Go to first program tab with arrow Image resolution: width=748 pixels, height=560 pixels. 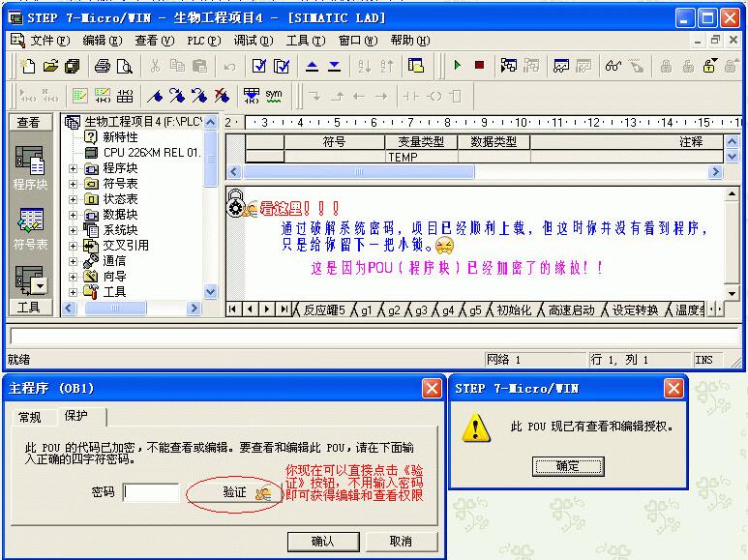coord(232,309)
